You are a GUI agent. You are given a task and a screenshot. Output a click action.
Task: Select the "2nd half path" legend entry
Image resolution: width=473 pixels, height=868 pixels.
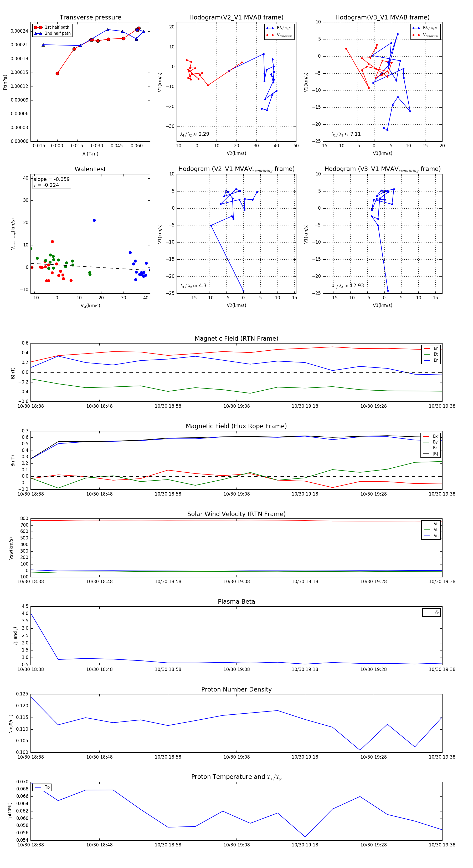52,33
